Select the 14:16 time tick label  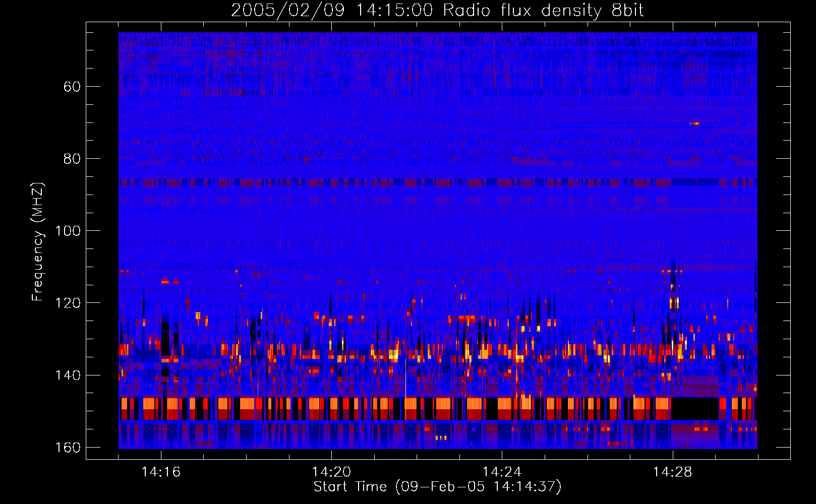pyautogui.click(x=161, y=472)
